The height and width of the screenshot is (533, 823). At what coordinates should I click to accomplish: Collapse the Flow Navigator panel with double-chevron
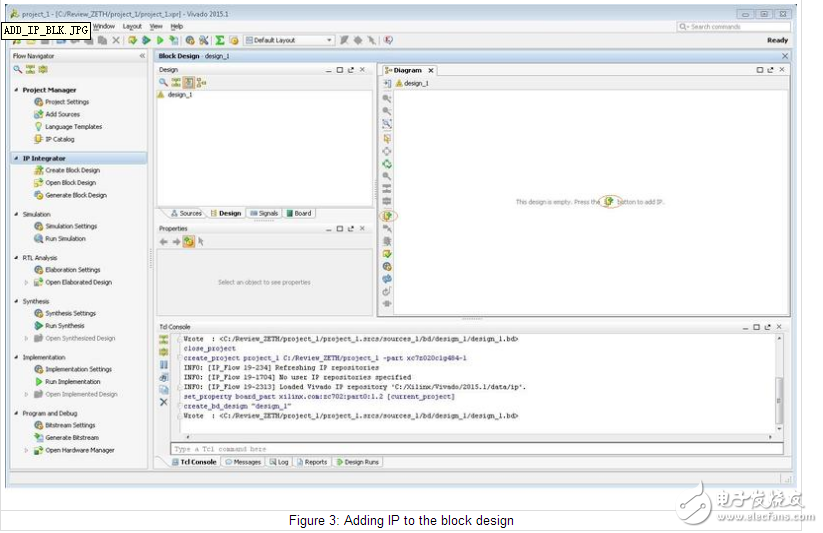(x=141, y=57)
